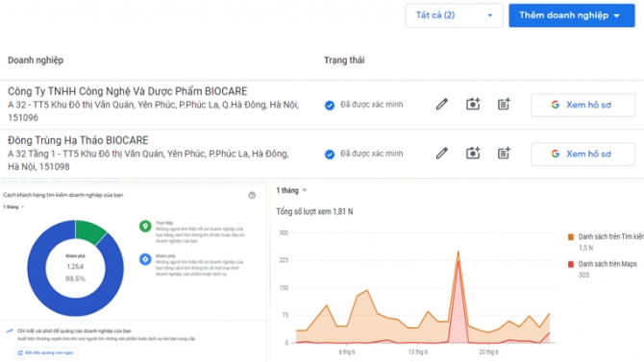
Task: Click verified badge for Công Ty TNHH BIOCARE
Action: (x=330, y=106)
